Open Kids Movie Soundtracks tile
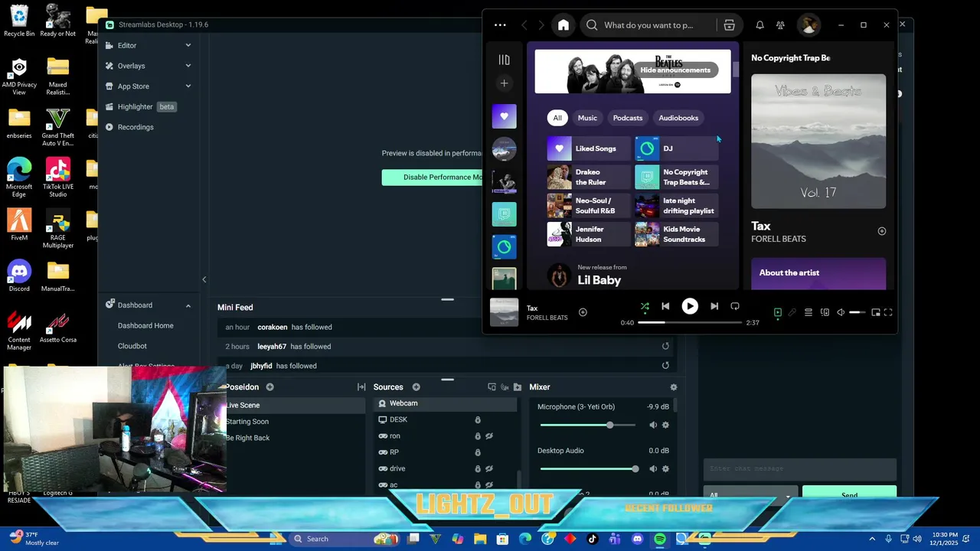980x551 pixels. coord(677,234)
